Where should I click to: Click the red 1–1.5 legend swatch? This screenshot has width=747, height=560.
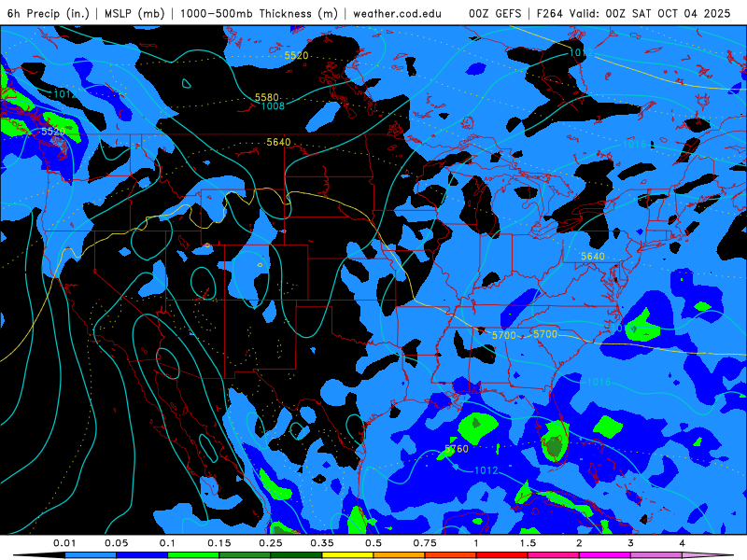[x=502, y=555]
